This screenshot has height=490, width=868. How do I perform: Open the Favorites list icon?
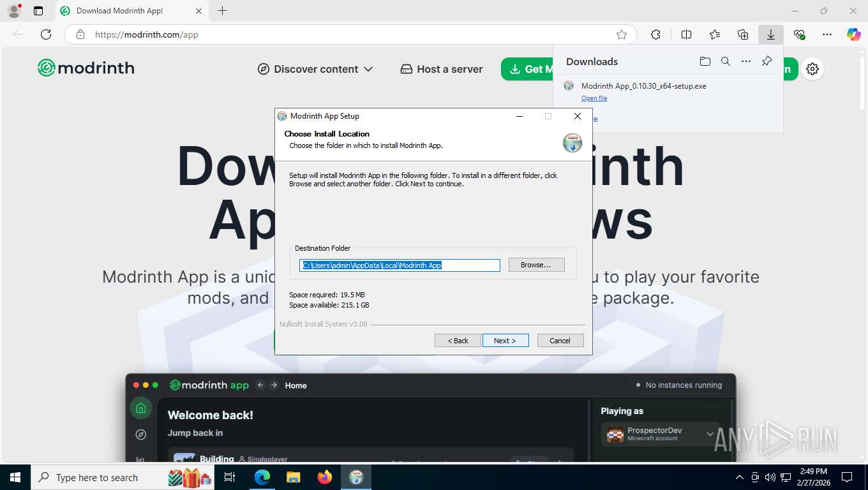[715, 34]
